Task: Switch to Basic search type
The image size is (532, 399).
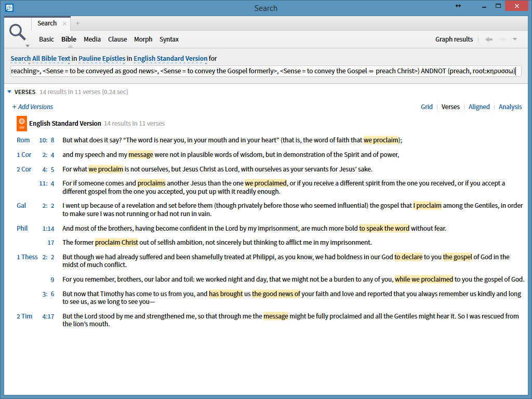Action: [46, 39]
